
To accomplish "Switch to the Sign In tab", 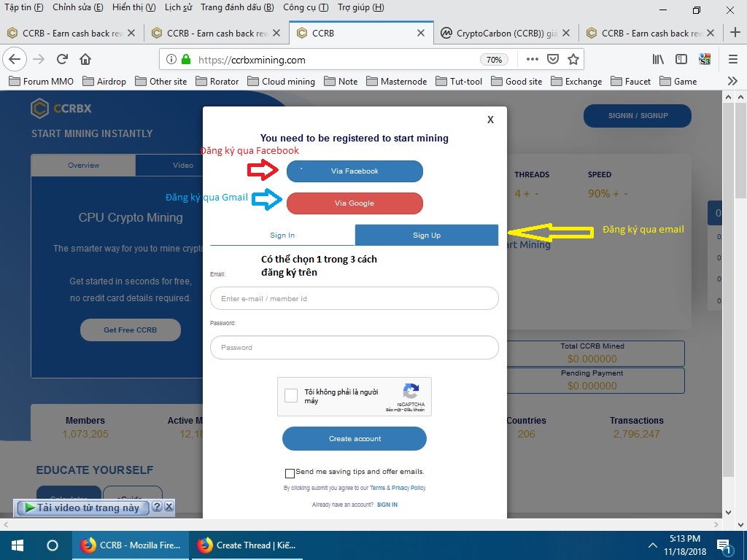I will coord(282,236).
